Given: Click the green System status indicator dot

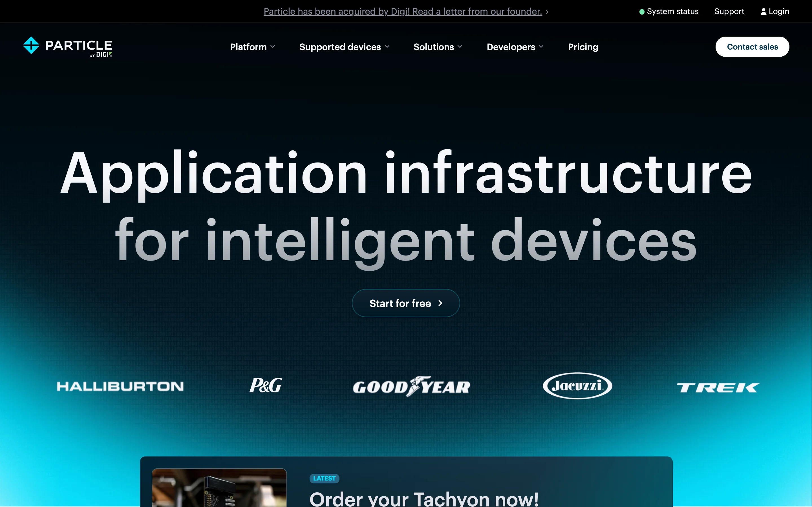Looking at the screenshot, I should (x=641, y=12).
